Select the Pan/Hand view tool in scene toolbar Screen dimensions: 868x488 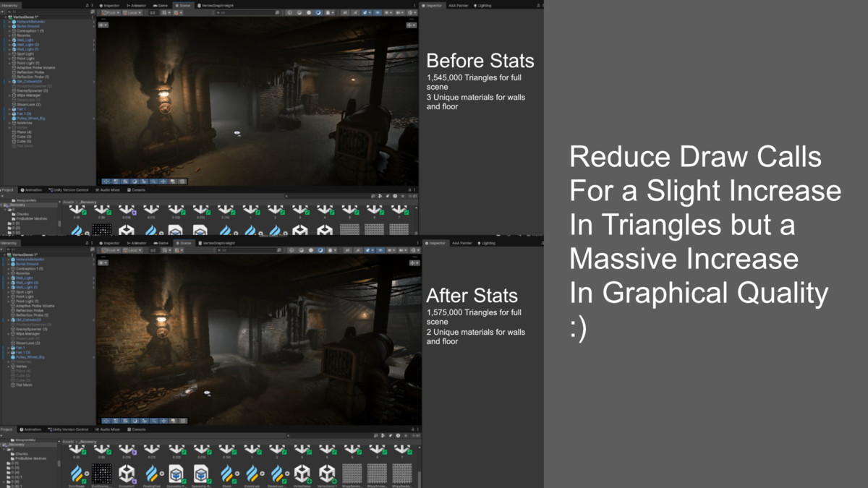tap(106, 182)
